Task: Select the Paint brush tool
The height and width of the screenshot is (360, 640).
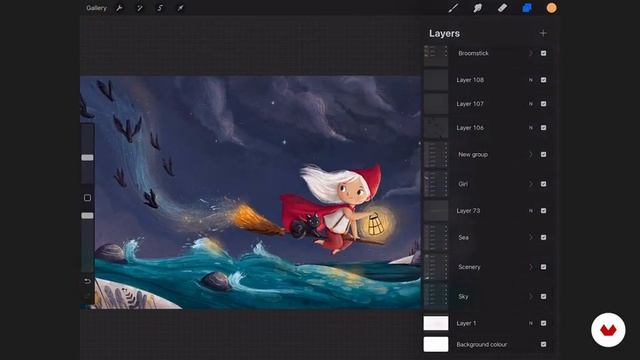Action: tap(453, 8)
